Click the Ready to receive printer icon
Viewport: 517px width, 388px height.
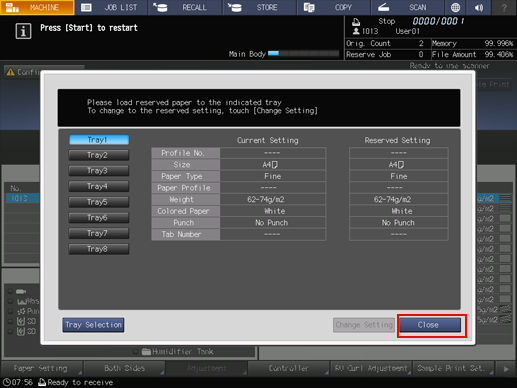42,382
